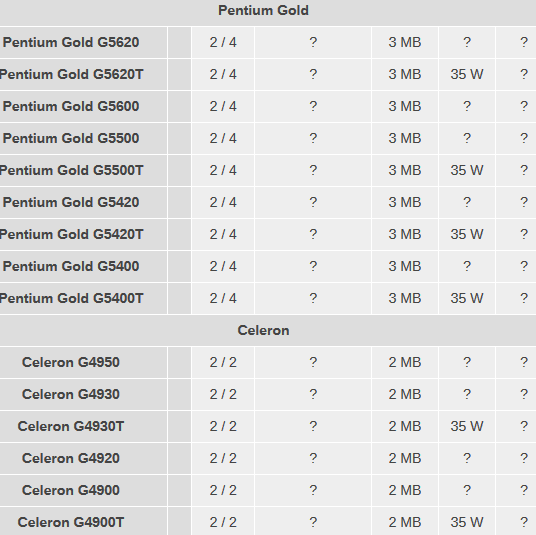536x535 pixels.
Task: Click Celeron G4920 model name
Action: [71, 458]
